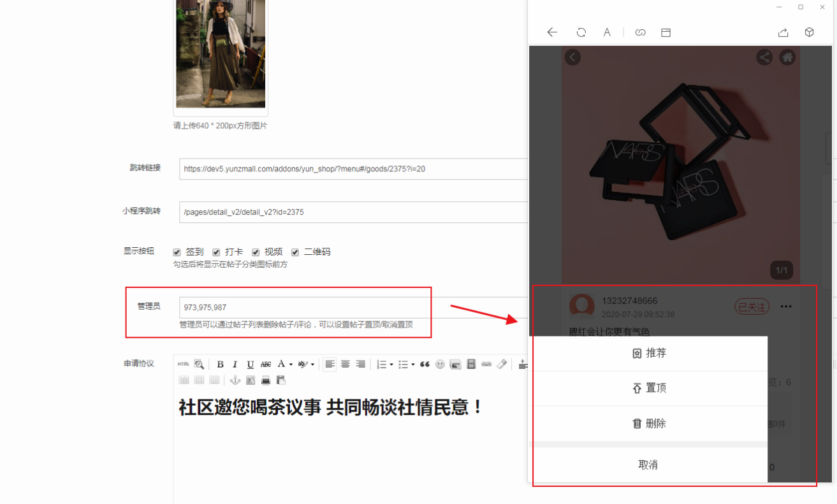Expand the ordered list style dropdown
Screen dimensions: 837x504
(391, 364)
